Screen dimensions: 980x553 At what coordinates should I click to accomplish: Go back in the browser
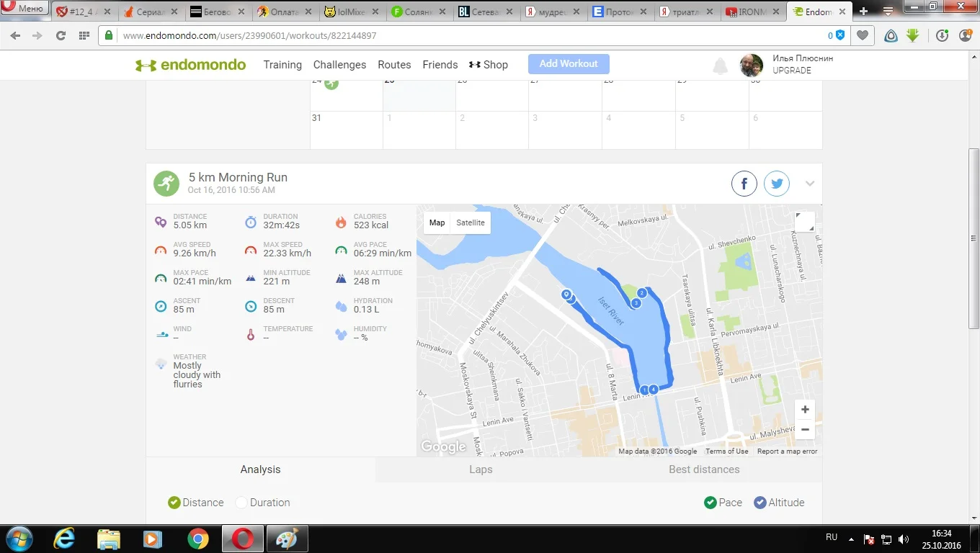click(x=15, y=35)
